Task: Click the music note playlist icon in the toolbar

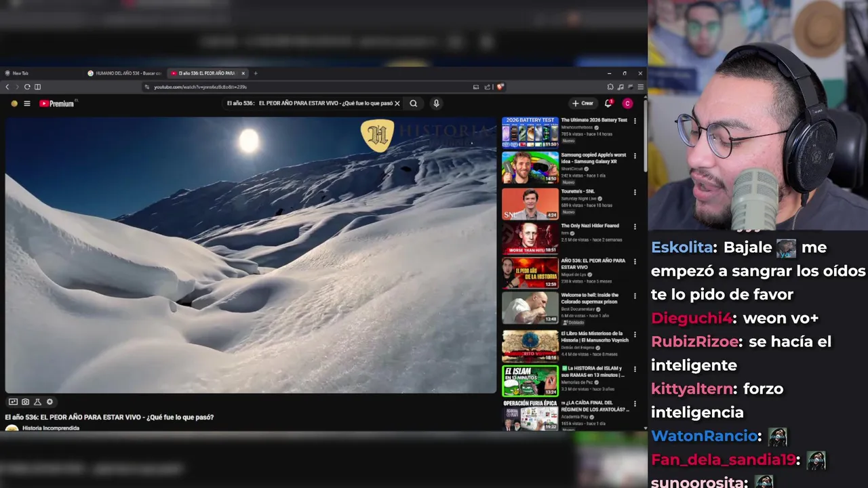Action: pos(620,87)
